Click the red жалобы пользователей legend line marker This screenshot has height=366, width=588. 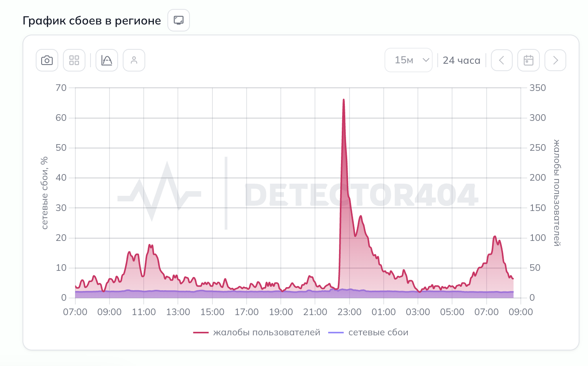pos(201,333)
